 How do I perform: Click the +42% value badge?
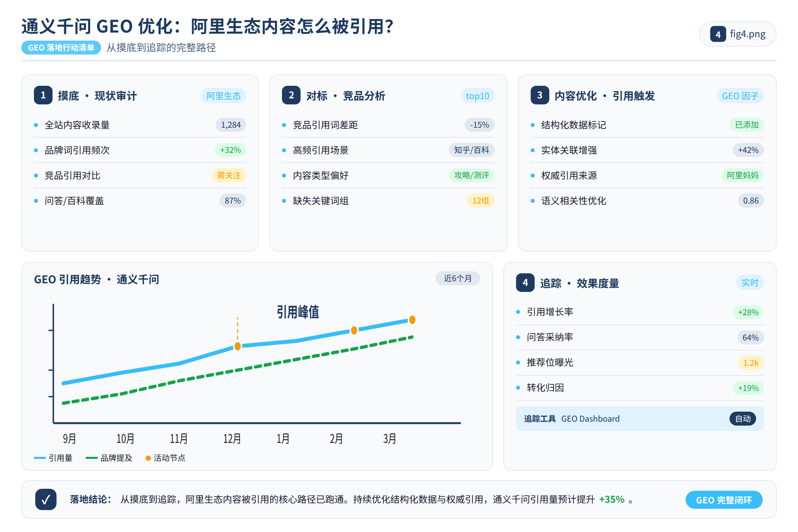748,150
